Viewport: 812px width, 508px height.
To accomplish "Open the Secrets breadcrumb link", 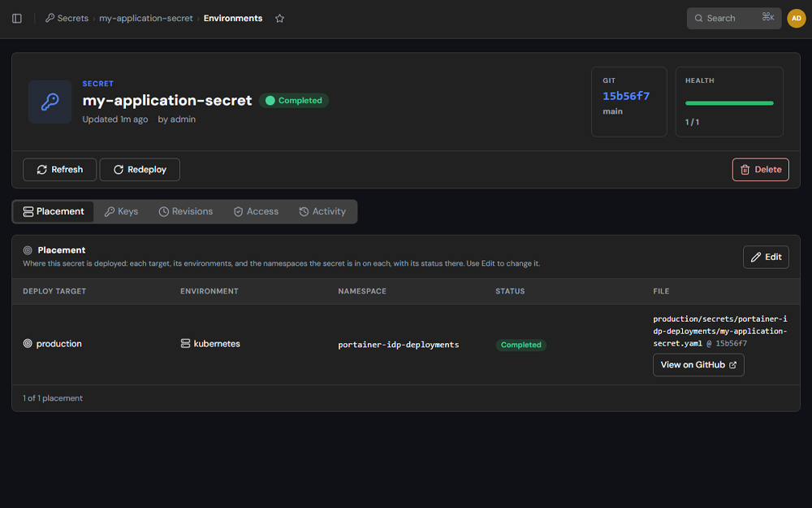I will tap(67, 18).
